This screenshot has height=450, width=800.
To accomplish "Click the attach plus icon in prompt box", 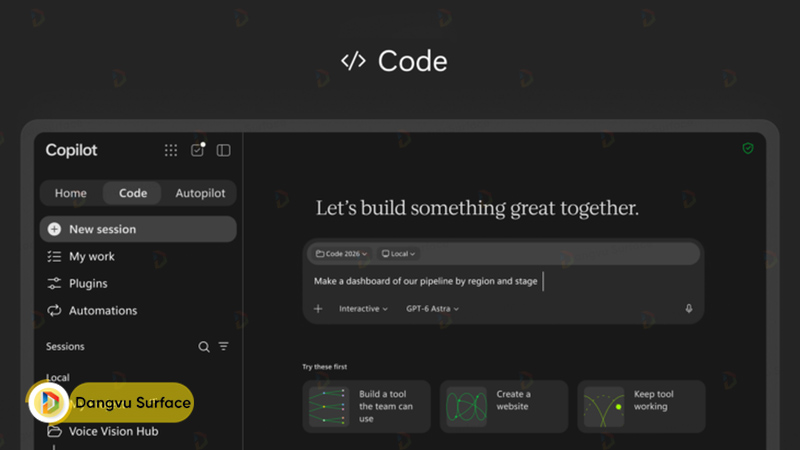I will (x=318, y=309).
